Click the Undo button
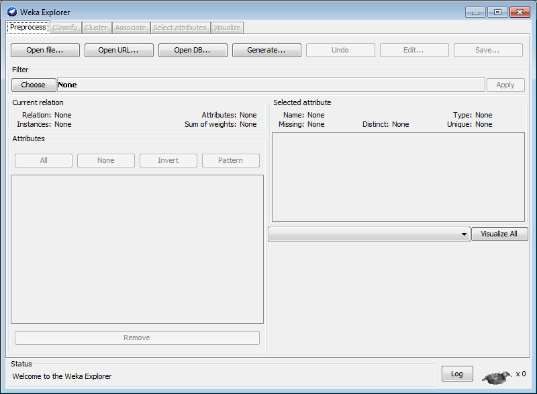This screenshot has width=537, height=394. [x=340, y=50]
